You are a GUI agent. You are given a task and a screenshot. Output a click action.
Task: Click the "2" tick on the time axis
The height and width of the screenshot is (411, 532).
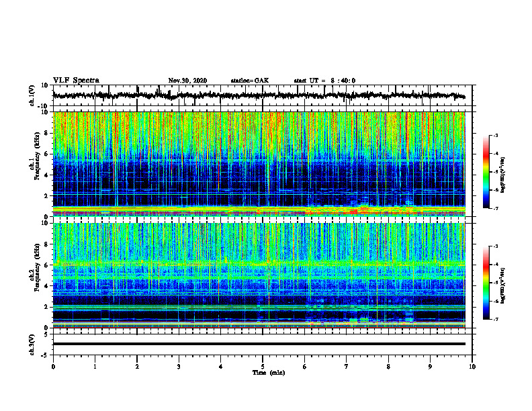(137, 367)
